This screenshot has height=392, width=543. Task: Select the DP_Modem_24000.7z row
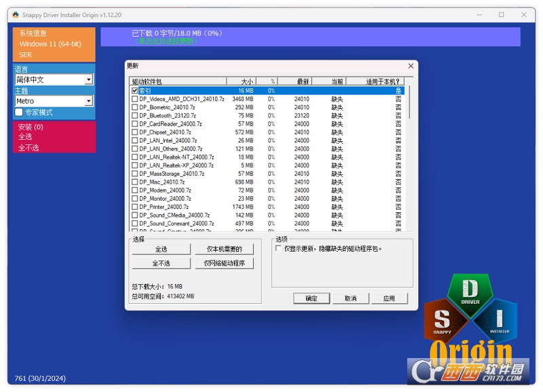tap(267, 191)
